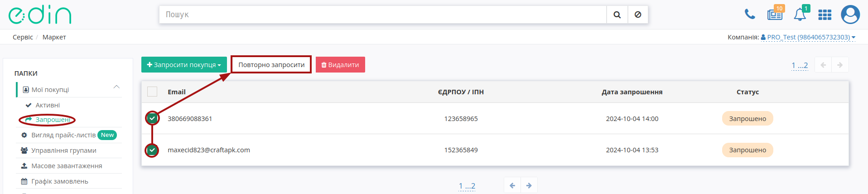Open the Активні subfolder
Image resolution: width=868 pixels, height=194 pixels.
pyautogui.click(x=48, y=105)
